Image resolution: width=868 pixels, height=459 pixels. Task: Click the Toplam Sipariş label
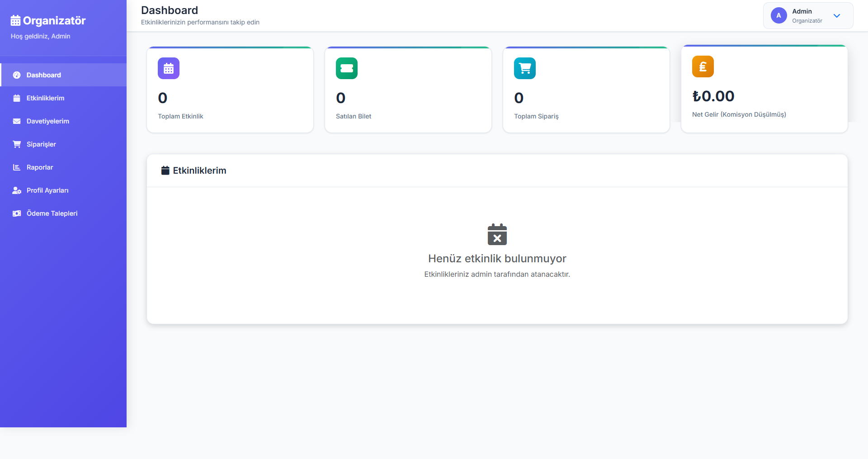[x=536, y=116]
